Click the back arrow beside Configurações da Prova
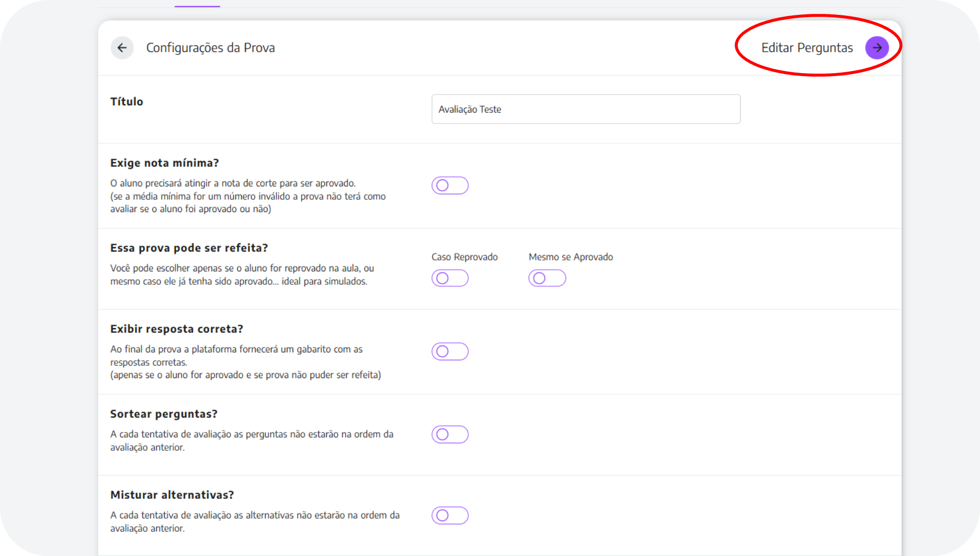 (122, 48)
